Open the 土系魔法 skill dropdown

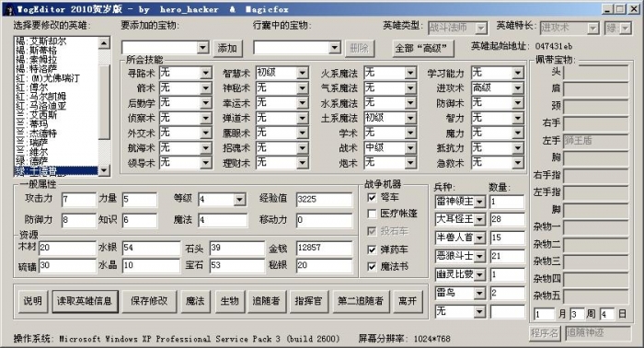coord(410,119)
